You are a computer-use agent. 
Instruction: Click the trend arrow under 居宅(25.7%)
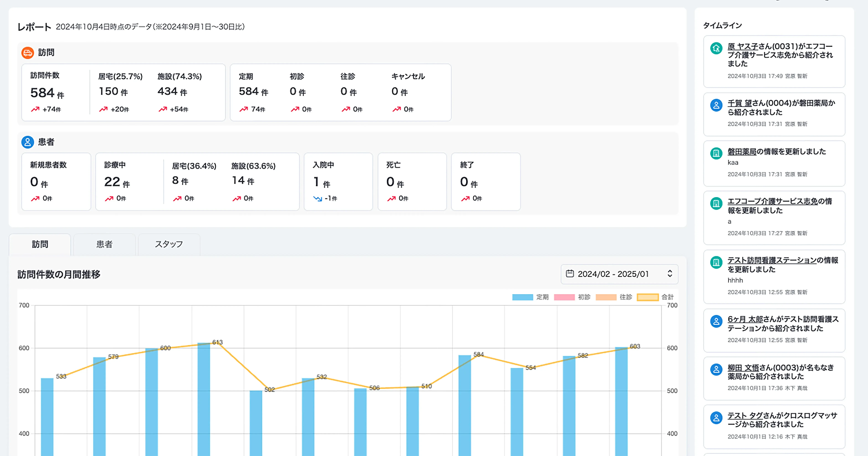click(x=103, y=109)
